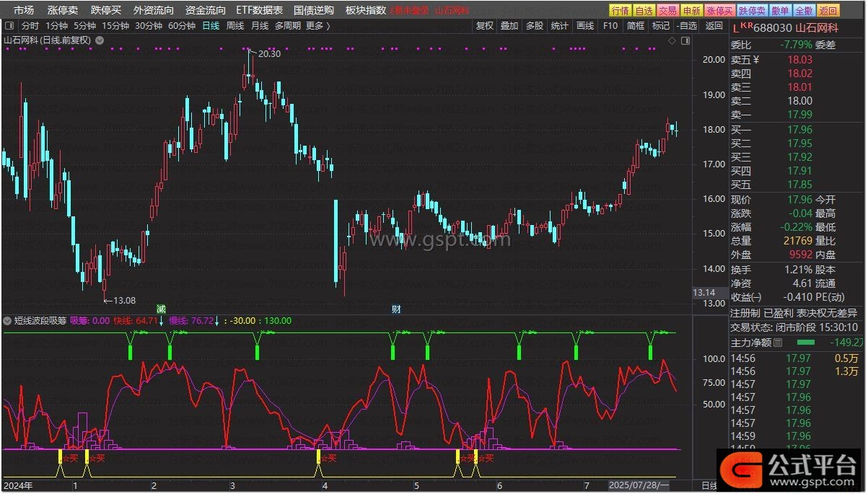Open the list icon beside 主力净额
Image resolution: width=868 pixels, height=494 pixels.
tap(777, 343)
